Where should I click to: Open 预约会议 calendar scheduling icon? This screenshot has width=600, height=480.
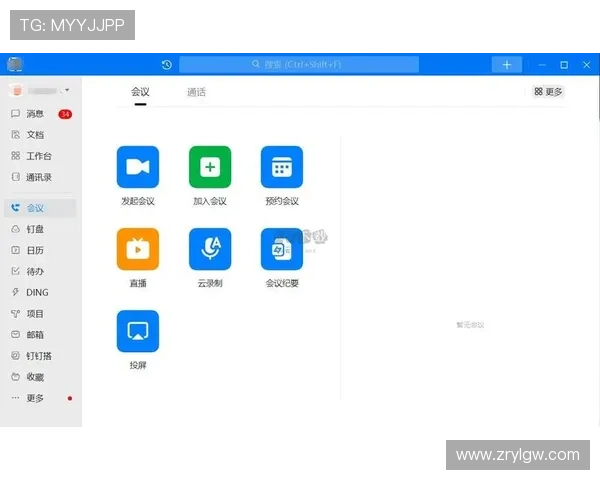(x=282, y=167)
